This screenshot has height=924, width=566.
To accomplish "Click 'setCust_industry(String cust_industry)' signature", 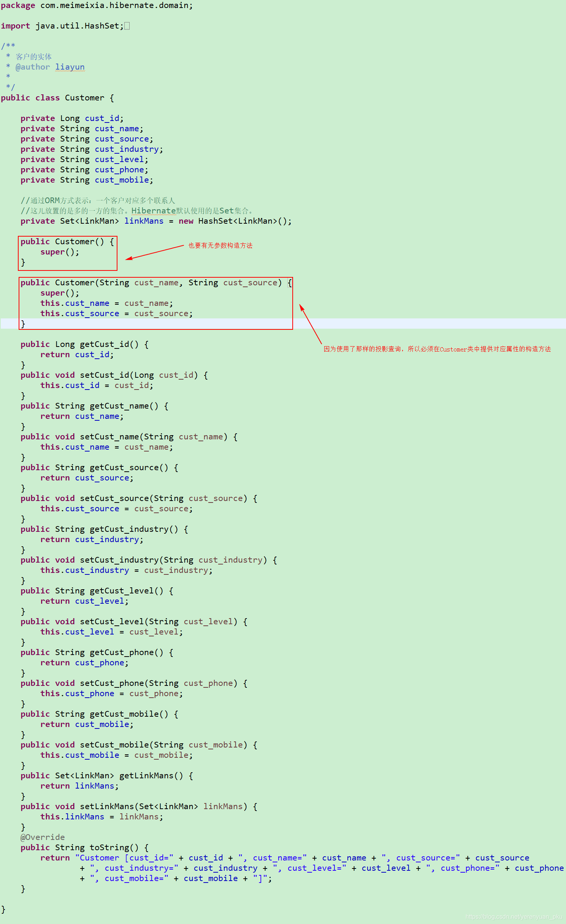I will coord(149,560).
